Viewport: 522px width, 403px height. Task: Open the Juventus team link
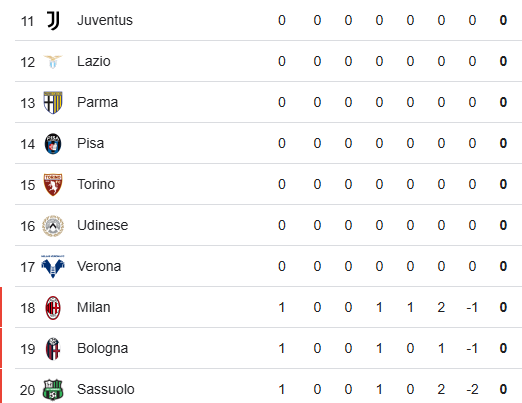click(105, 20)
